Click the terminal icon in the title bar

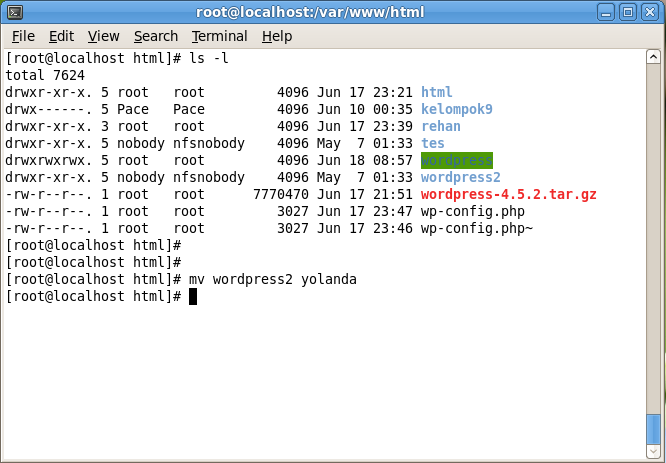[x=15, y=12]
